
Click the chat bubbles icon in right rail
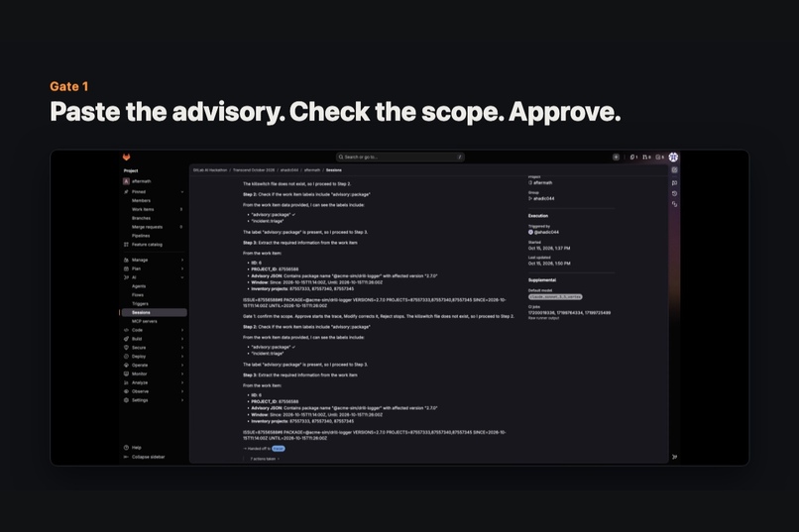(x=674, y=182)
